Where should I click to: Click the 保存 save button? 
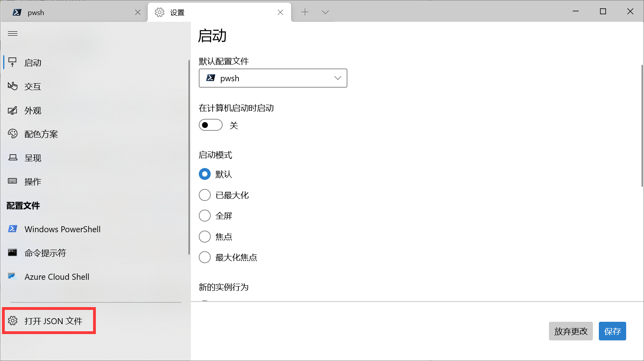point(612,331)
